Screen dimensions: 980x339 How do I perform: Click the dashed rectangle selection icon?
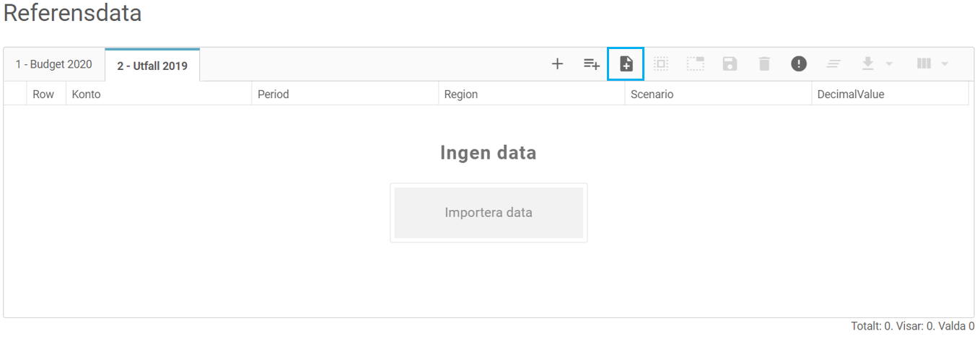click(695, 64)
